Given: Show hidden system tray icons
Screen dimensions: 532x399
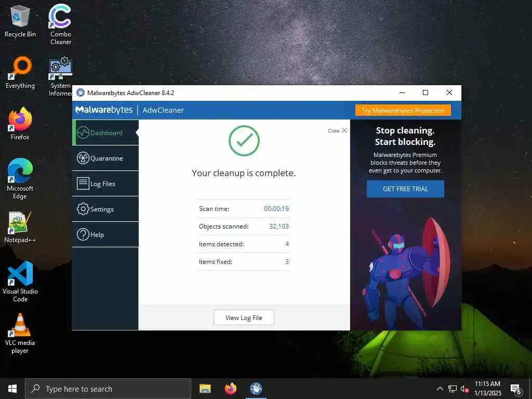Looking at the screenshot, I should (x=440, y=389).
